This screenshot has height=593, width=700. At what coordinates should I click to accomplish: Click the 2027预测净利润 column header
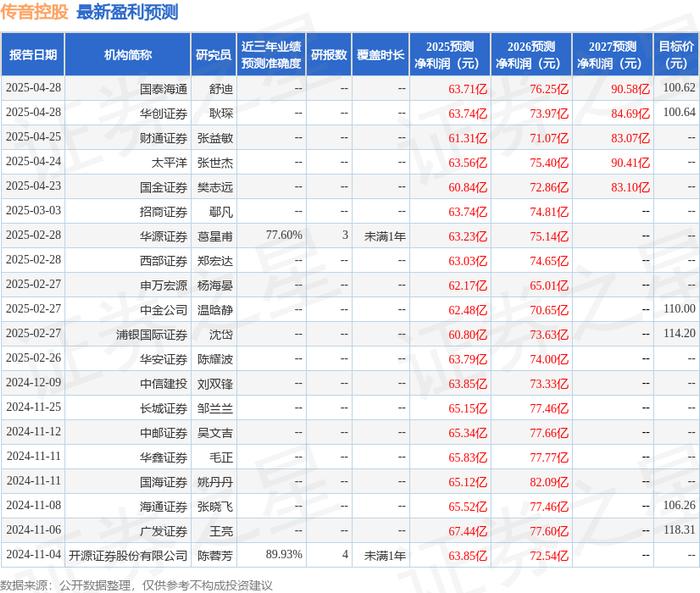pyautogui.click(x=612, y=54)
